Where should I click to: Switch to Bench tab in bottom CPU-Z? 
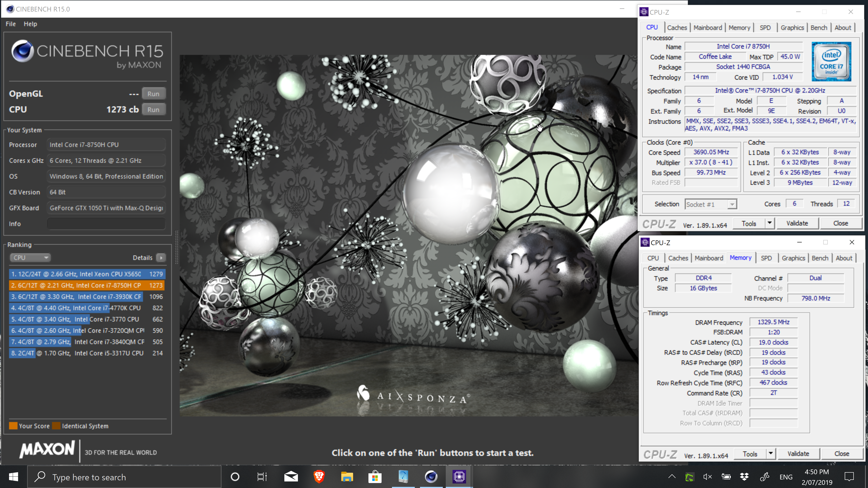[x=820, y=258]
